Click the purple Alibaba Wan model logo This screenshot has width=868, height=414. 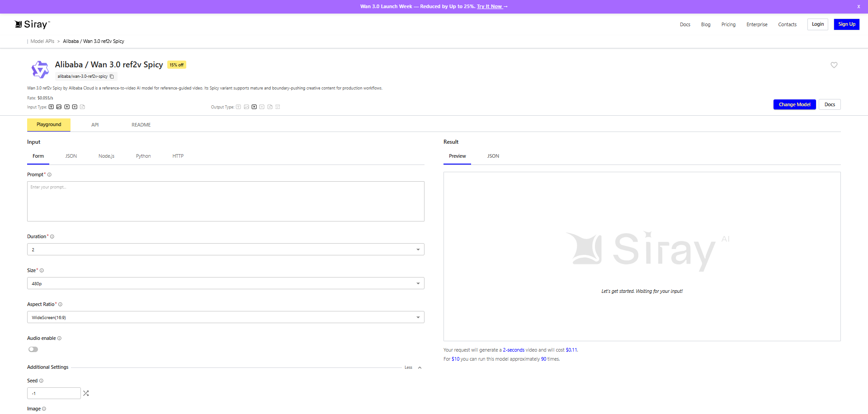40,70
